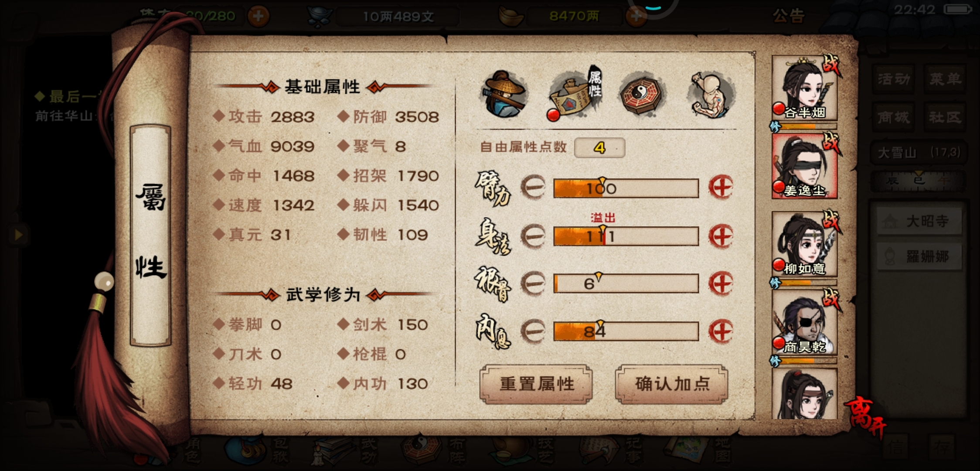This screenshot has width=980, height=471.
Task: Increase 内息 with the red plus
Action: 721,331
